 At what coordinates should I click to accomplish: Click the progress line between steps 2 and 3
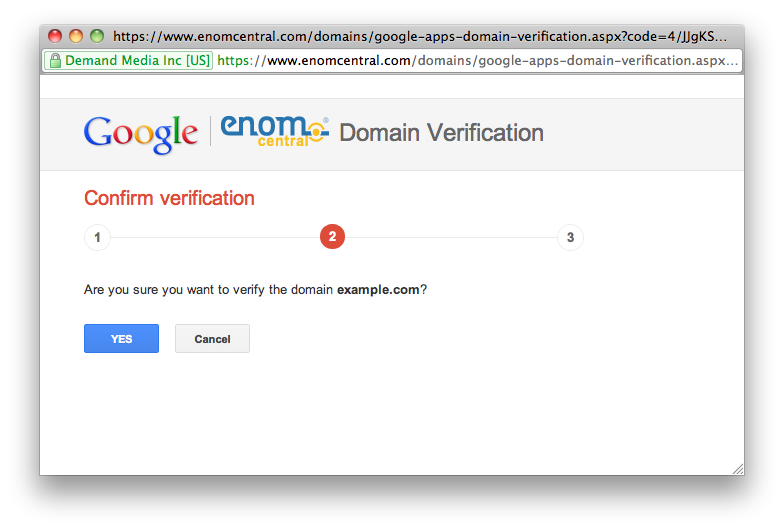pos(450,238)
